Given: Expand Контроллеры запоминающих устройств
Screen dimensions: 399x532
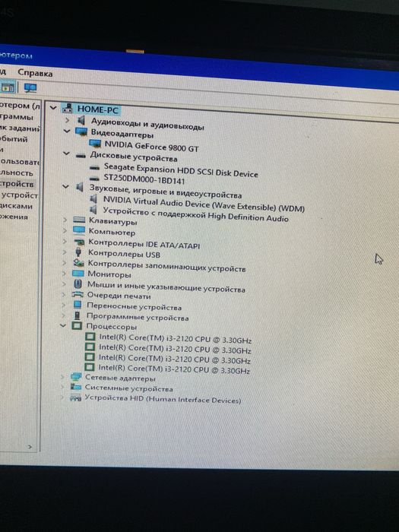Looking at the screenshot, I should [65, 263].
